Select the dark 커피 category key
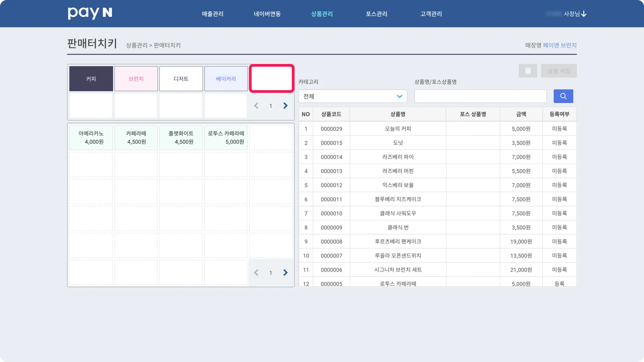Viewport: 644px width, 362px height. point(91,79)
